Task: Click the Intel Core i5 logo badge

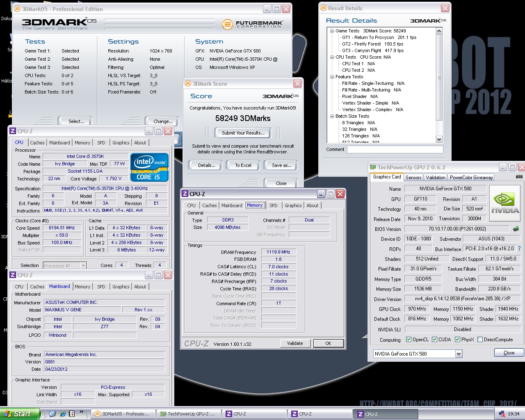Action: (x=150, y=167)
